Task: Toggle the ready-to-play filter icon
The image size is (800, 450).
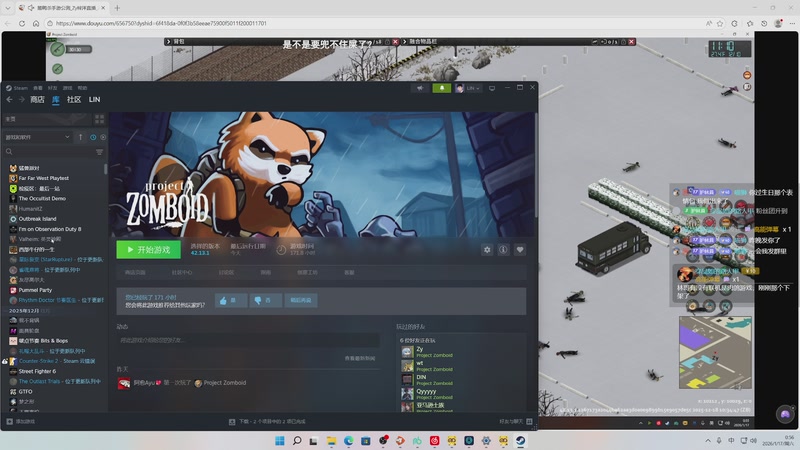Action: pyautogui.click(x=103, y=137)
